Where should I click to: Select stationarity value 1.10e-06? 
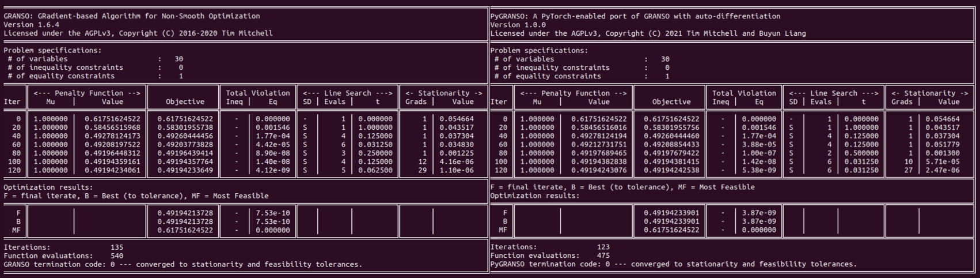(x=457, y=170)
